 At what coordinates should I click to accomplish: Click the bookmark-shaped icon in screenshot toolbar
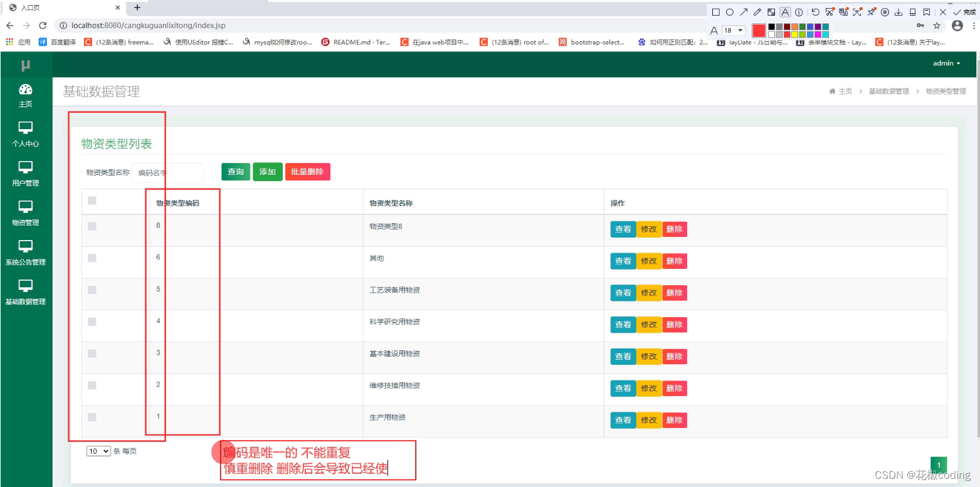coord(926,12)
